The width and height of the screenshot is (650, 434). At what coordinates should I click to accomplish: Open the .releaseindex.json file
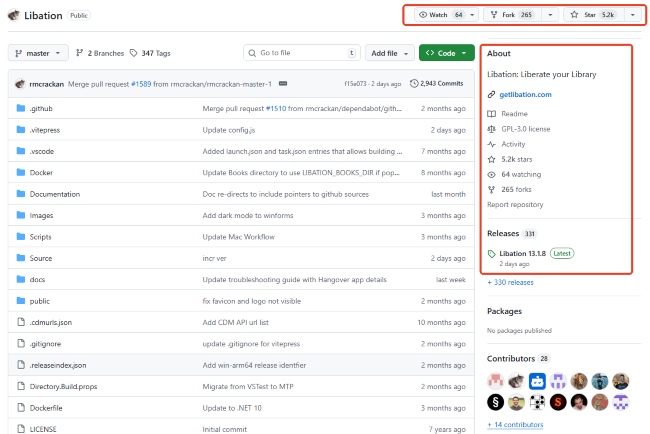pos(58,365)
